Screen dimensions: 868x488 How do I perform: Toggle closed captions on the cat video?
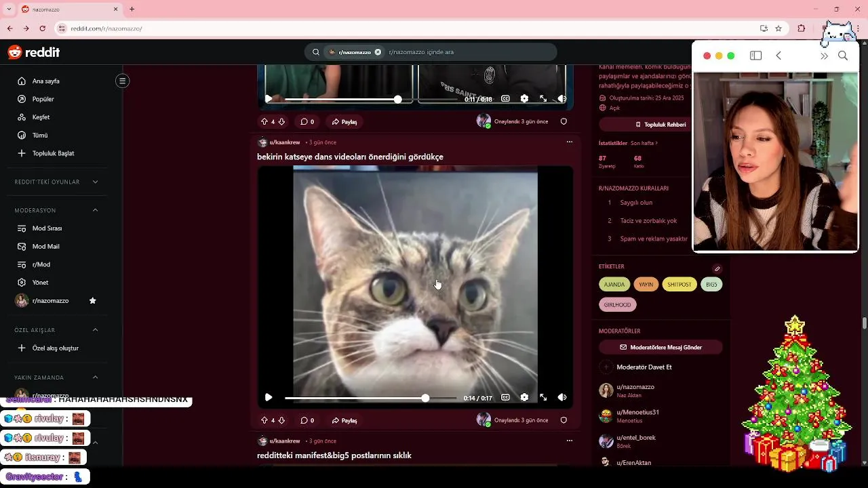505,397
